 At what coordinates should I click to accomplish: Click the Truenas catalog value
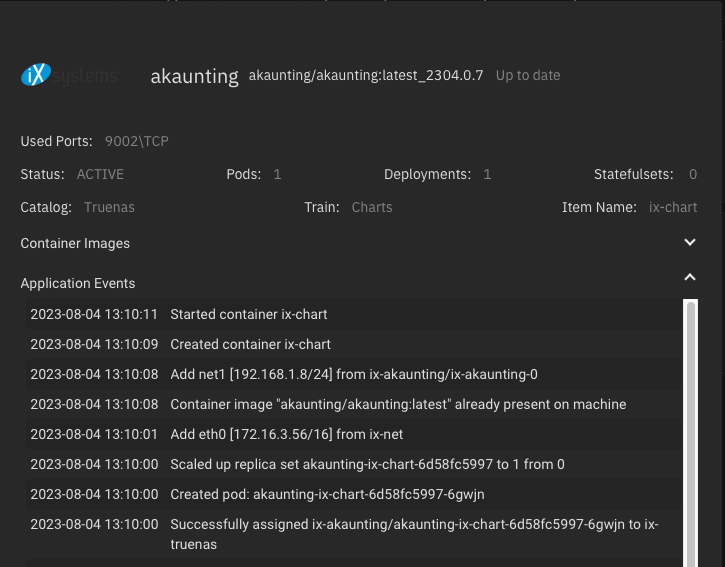(109, 207)
